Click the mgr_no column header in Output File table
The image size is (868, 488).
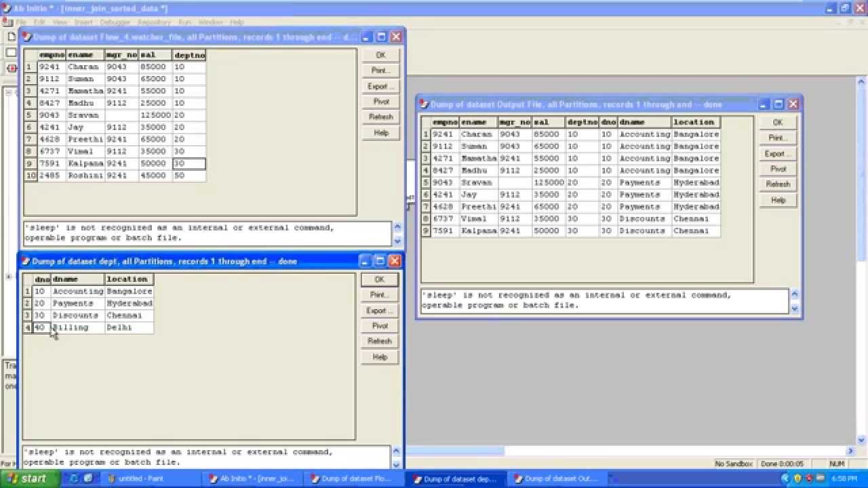[x=515, y=122]
